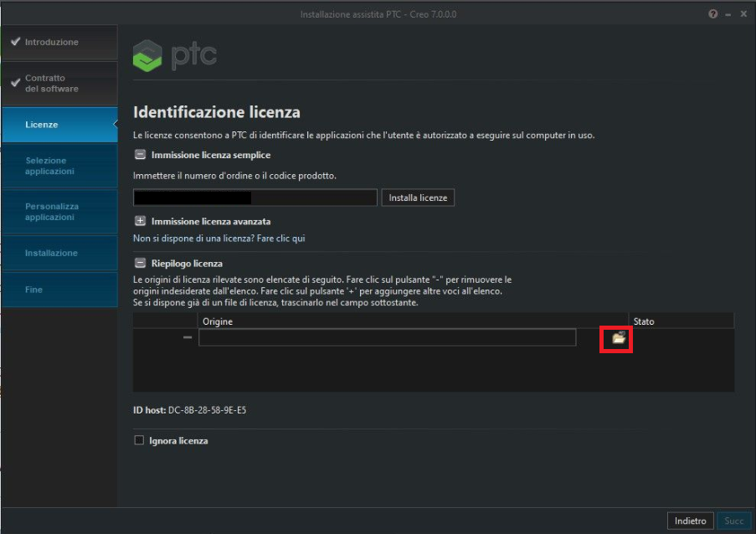Click the Stato column header
The height and width of the screenshot is (534, 756).
click(x=681, y=321)
